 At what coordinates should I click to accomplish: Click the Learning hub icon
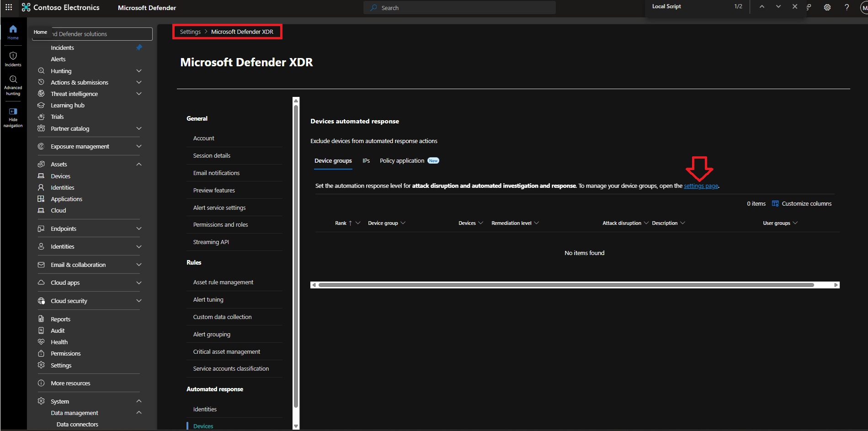point(41,105)
